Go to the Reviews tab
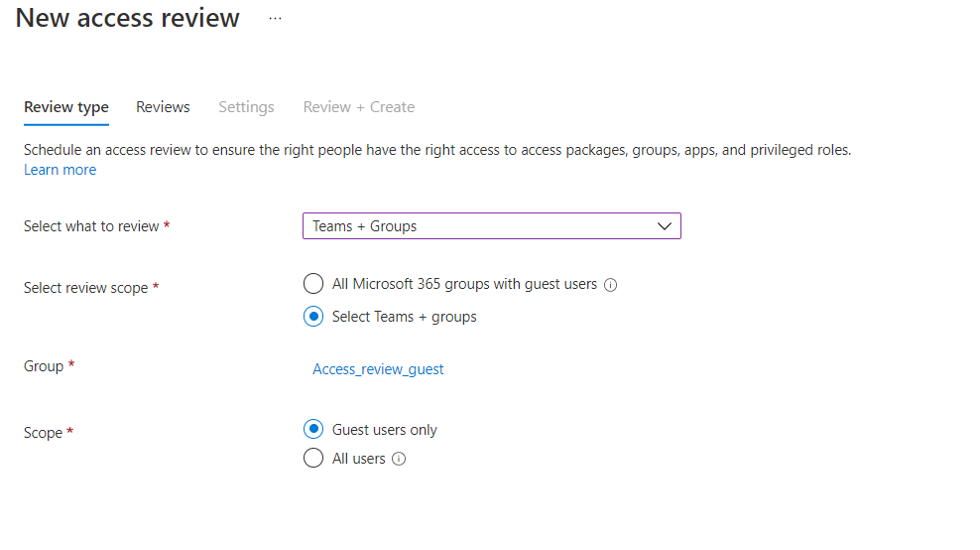 (163, 107)
